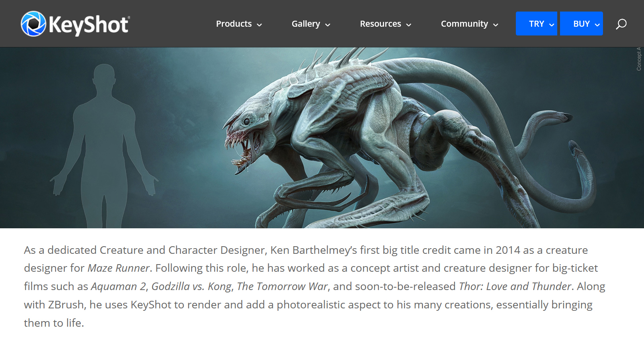Click the blue BUY button
The width and height of the screenshot is (644, 353).
point(582,24)
